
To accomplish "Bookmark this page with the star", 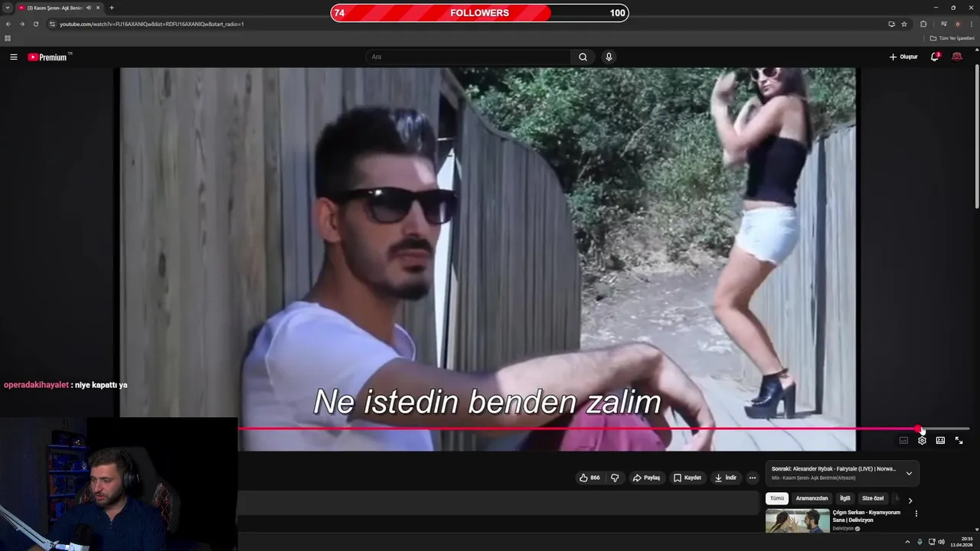I will 904,24.
